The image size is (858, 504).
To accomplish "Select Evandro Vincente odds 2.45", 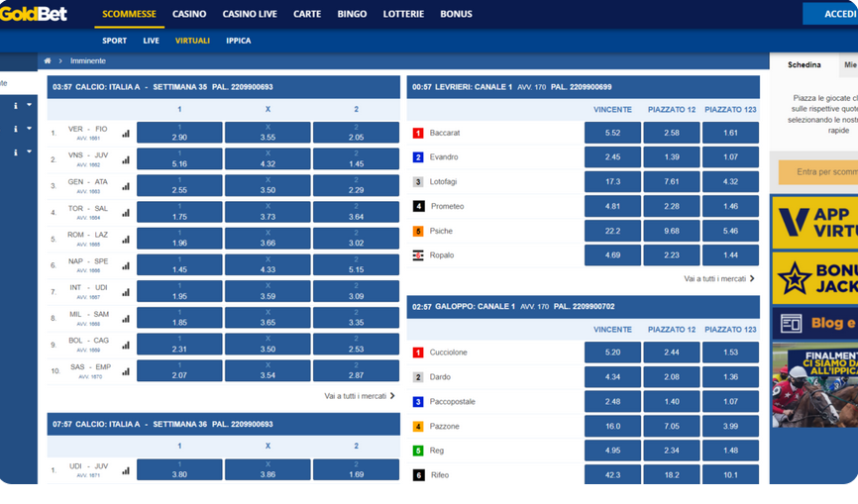I will (x=612, y=156).
